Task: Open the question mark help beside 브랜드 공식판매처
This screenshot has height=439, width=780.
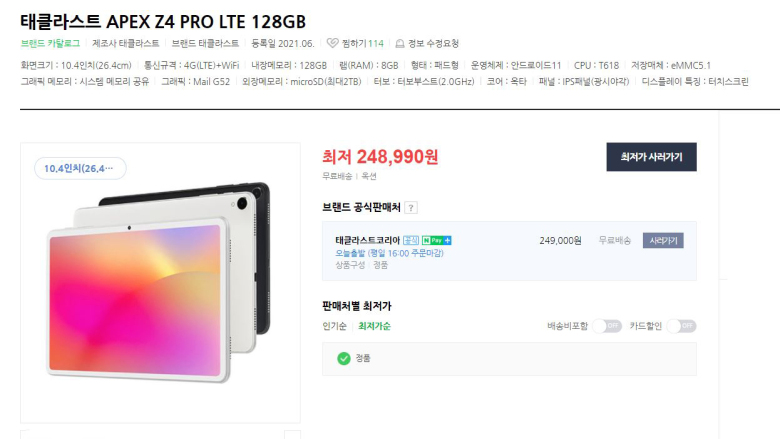Action: (x=411, y=208)
